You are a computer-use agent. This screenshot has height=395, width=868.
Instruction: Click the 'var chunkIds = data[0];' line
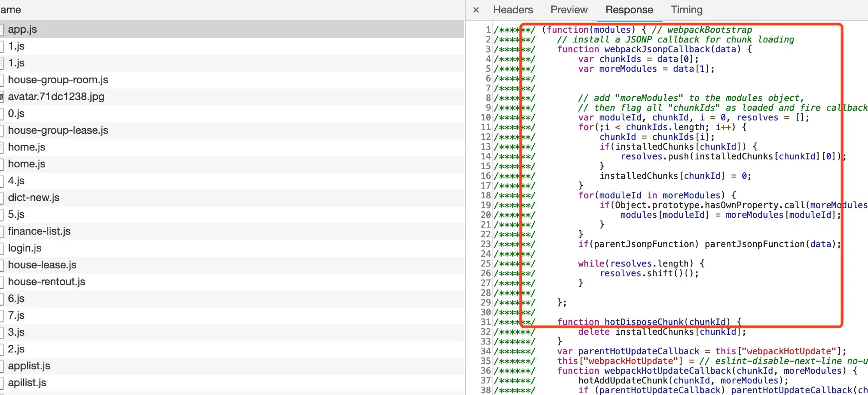[638, 59]
